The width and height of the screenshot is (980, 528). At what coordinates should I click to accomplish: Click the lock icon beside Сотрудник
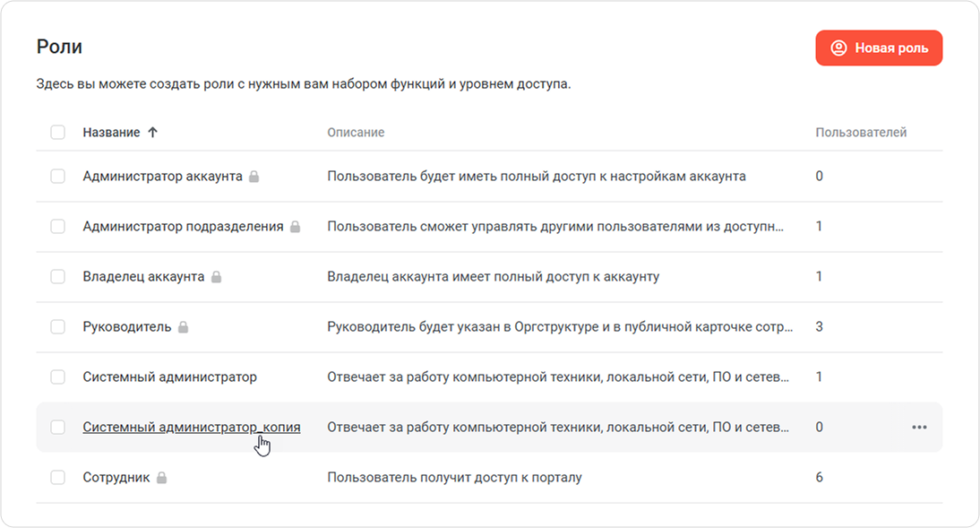coord(161,477)
